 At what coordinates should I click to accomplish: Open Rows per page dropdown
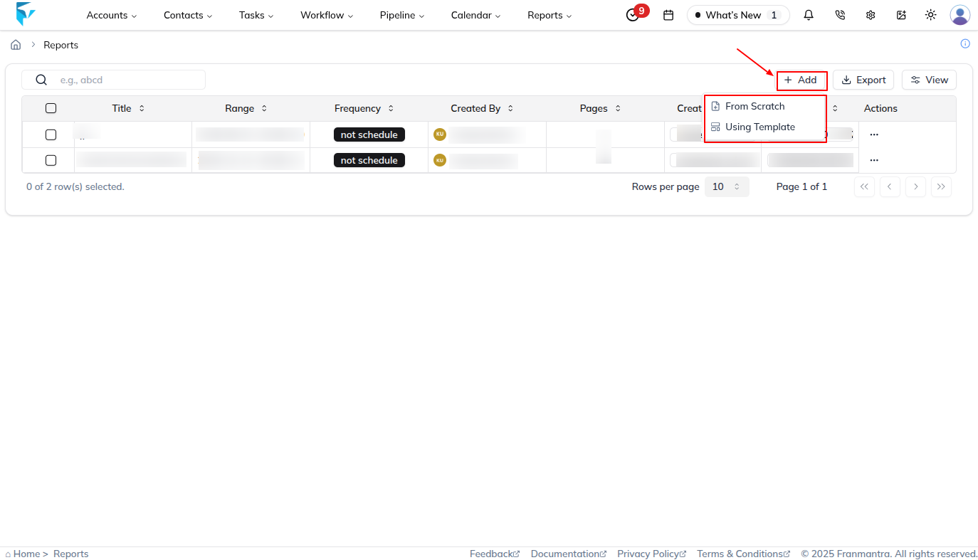click(727, 186)
